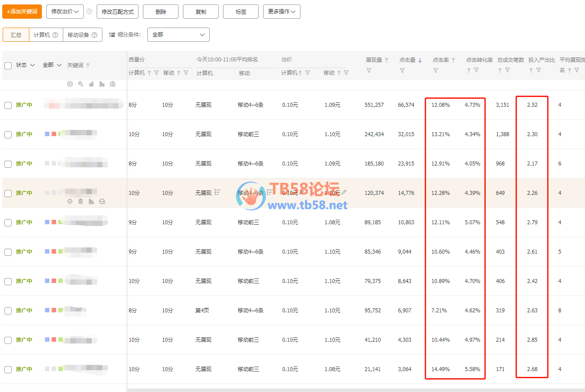Image resolution: width=585 pixels, height=392 pixels.
Task: Click the 66,574 clicks cell
Action: tap(406, 105)
